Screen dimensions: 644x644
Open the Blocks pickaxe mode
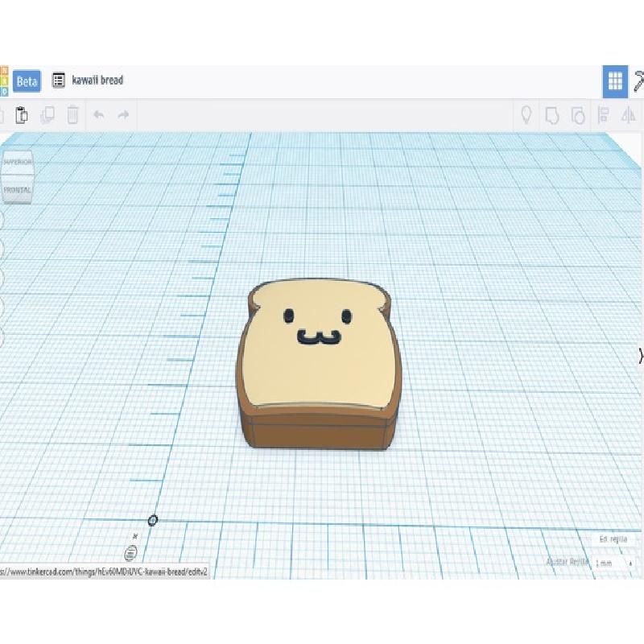(x=638, y=81)
